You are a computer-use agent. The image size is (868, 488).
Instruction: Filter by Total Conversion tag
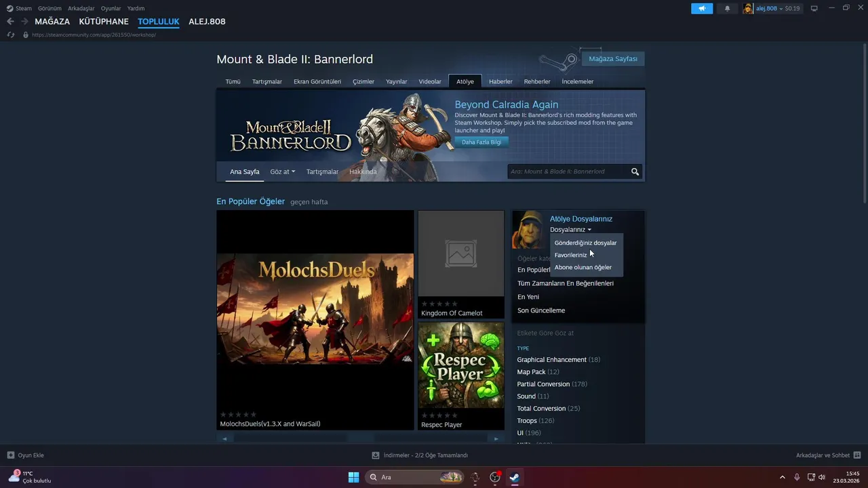coord(541,409)
